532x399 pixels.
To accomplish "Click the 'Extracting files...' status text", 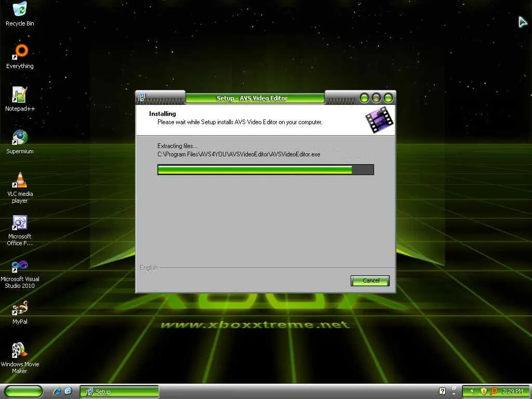I will pyautogui.click(x=177, y=146).
